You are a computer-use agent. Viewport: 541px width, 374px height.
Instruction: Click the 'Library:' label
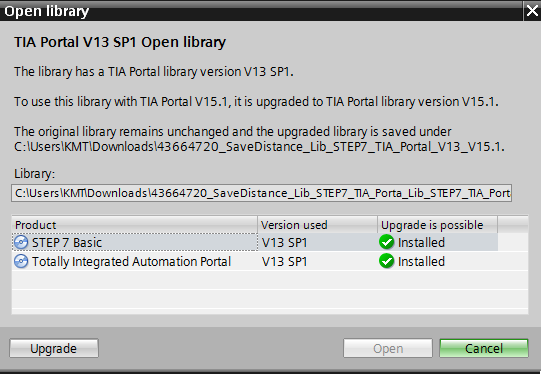coord(34,174)
